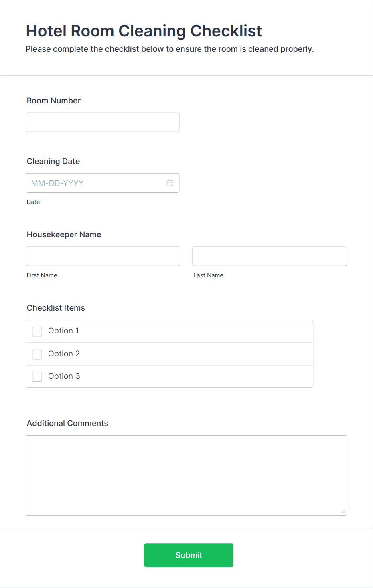Click the First Name input box

click(x=103, y=256)
